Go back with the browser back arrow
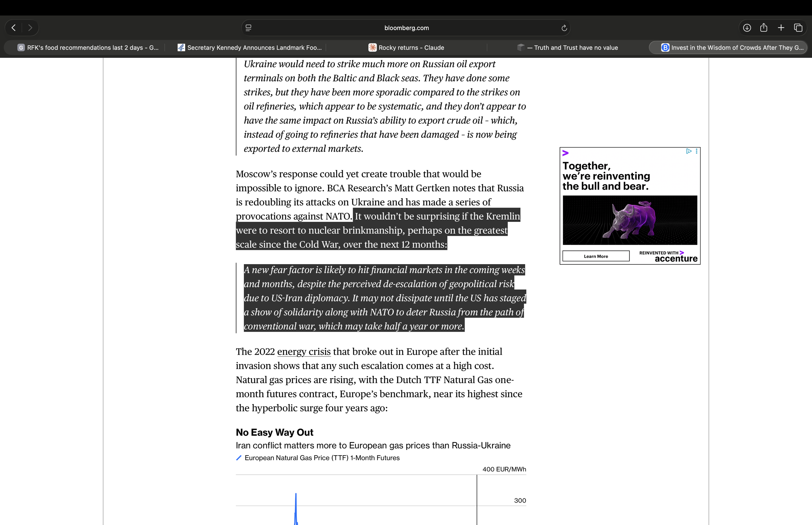 point(14,28)
